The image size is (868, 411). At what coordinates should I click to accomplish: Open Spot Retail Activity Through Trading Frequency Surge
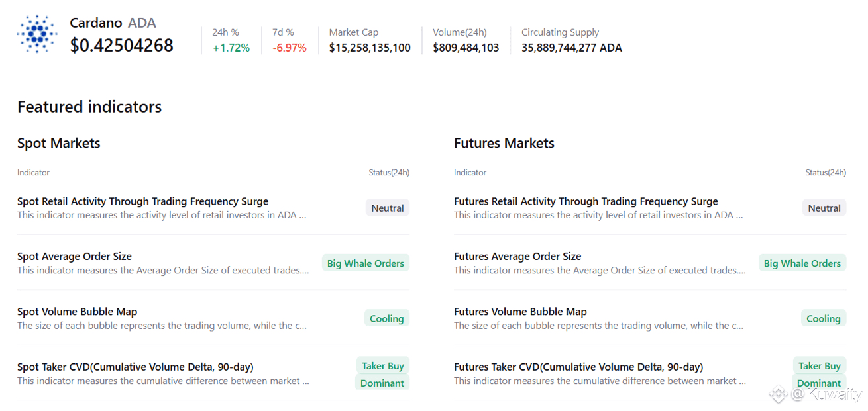tap(142, 201)
